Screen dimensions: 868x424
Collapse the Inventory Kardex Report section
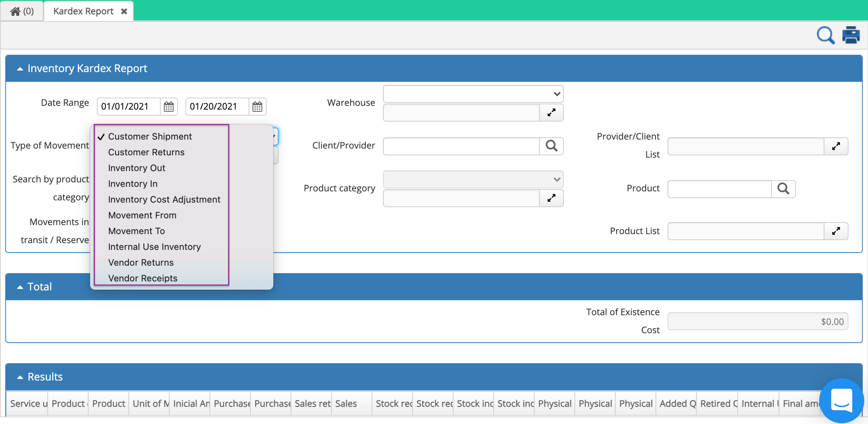click(20, 68)
